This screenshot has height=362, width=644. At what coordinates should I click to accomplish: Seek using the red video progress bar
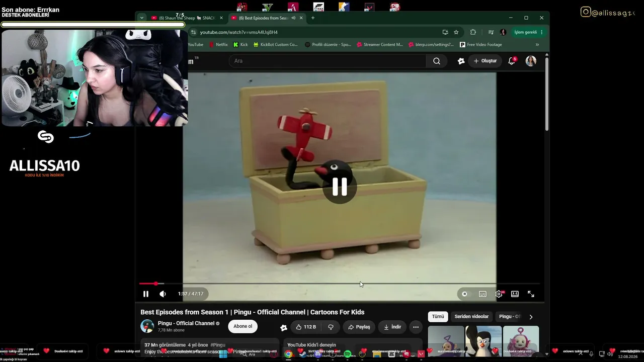click(340, 284)
